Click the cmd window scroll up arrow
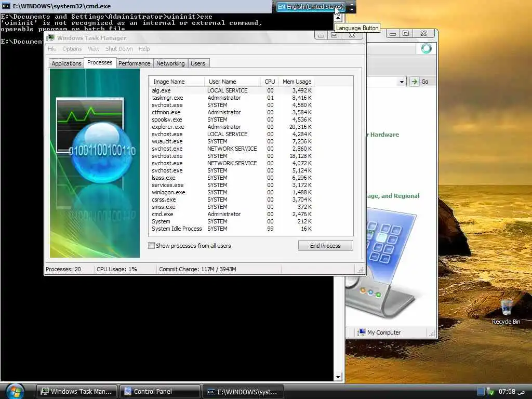The width and height of the screenshot is (532, 399). (x=338, y=17)
